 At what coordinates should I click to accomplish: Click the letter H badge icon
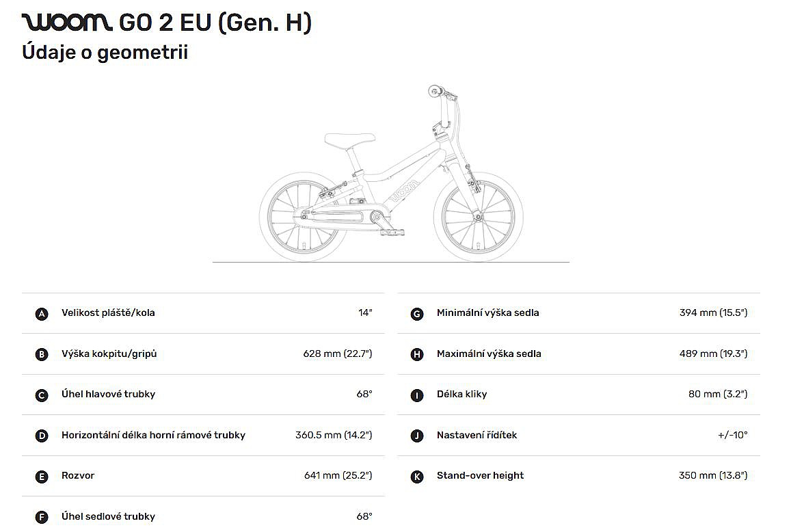[x=417, y=355]
